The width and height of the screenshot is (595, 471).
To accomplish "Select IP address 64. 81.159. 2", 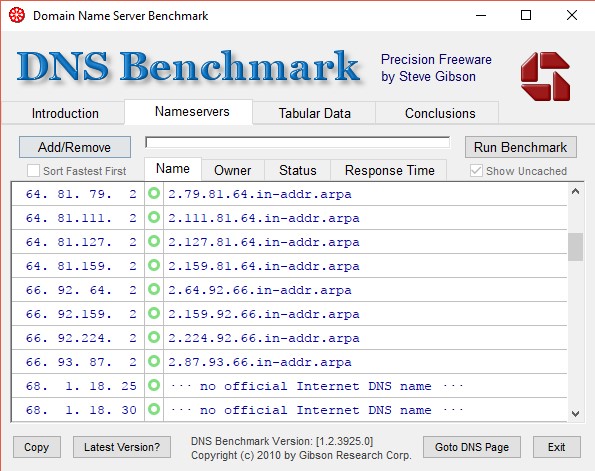I will point(81,266).
